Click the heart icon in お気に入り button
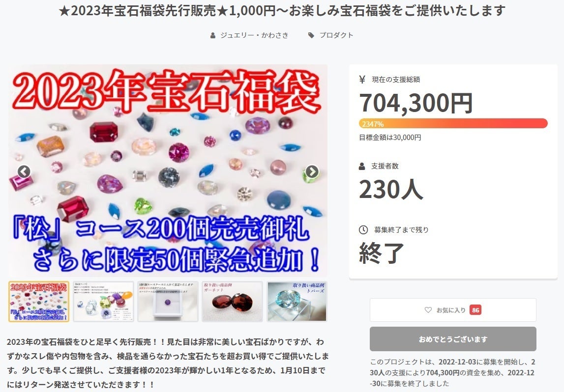 pos(428,310)
